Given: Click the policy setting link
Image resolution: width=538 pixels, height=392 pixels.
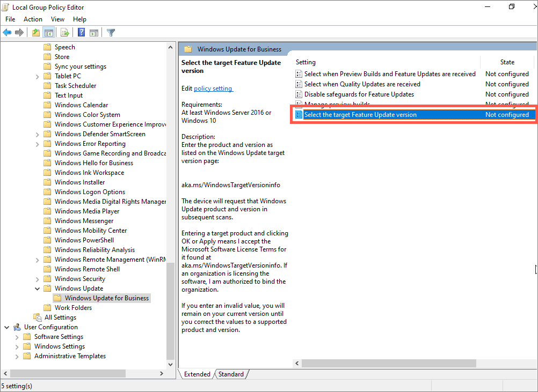Looking at the screenshot, I should (x=213, y=88).
